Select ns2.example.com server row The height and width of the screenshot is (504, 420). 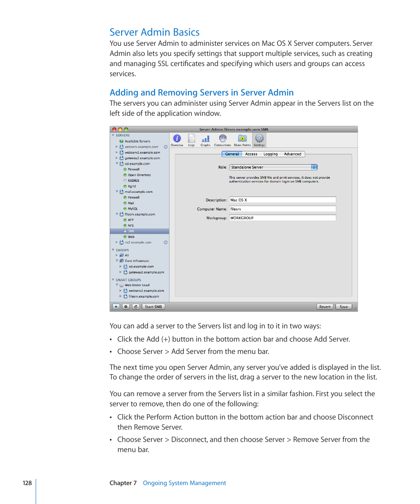(x=138, y=243)
